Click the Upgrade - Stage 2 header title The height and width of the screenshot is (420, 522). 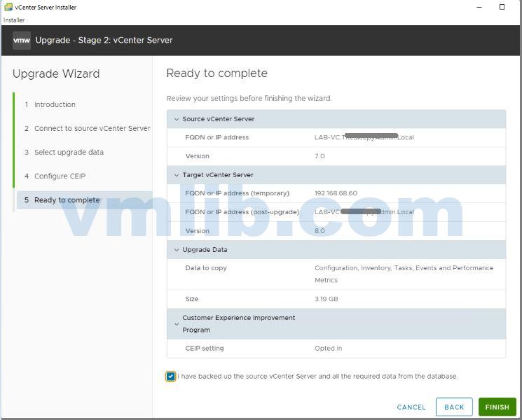pos(104,40)
